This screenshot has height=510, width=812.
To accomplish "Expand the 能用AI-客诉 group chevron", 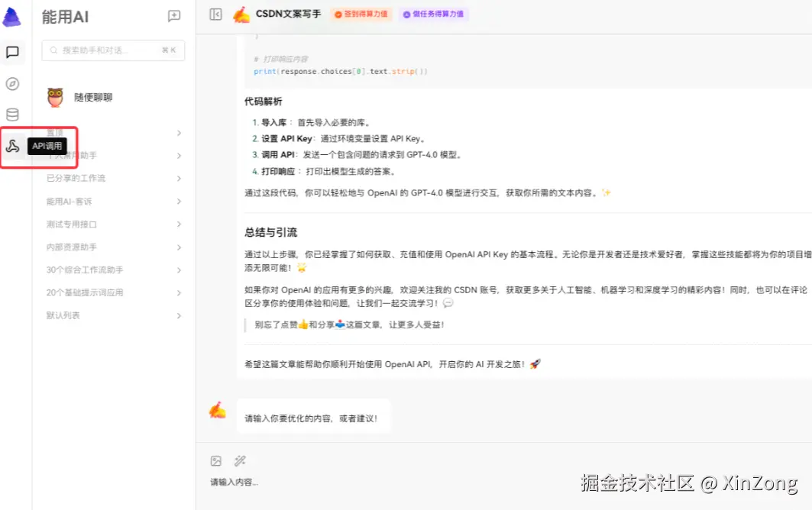I will click(x=179, y=202).
